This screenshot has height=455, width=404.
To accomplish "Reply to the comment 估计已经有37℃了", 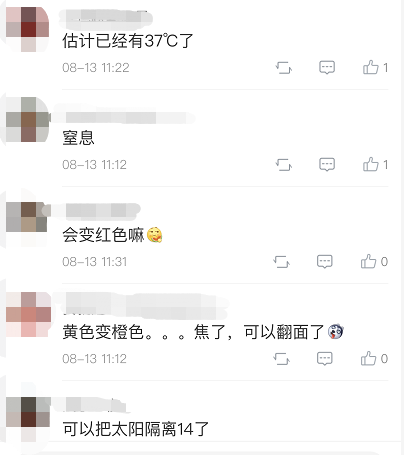I will (327, 68).
